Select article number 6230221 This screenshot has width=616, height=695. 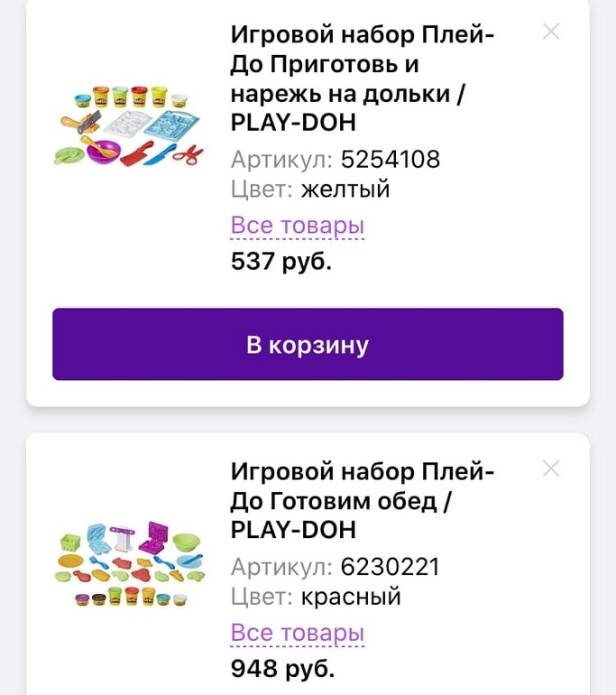tap(391, 567)
